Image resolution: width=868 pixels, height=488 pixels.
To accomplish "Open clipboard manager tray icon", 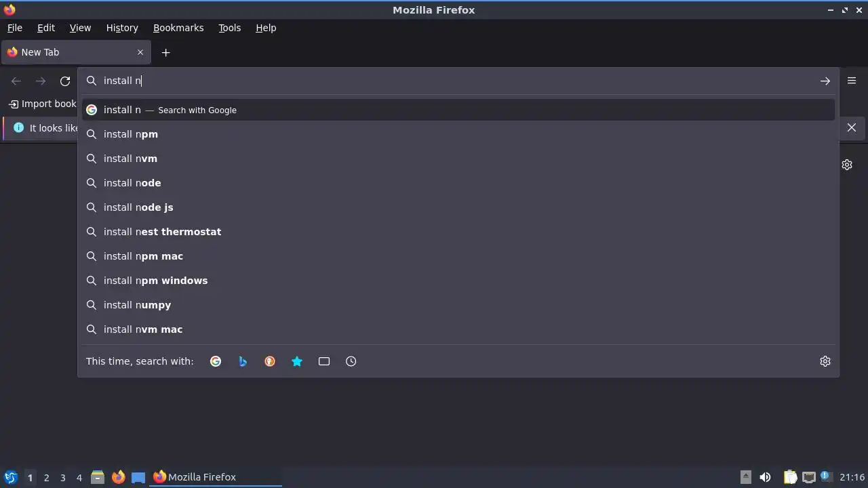I will (790, 477).
